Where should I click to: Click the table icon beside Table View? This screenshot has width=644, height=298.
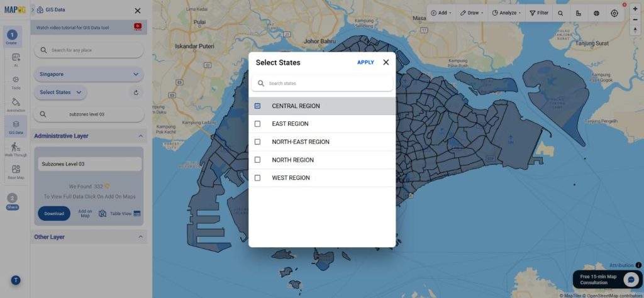137,214
